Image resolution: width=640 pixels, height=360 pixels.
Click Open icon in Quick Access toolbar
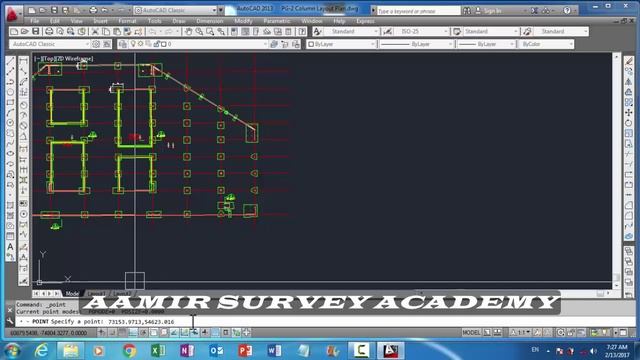click(x=42, y=10)
